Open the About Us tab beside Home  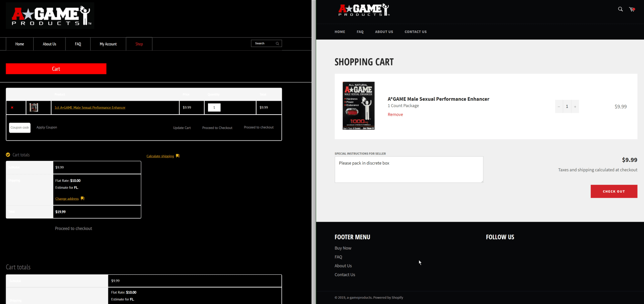pyautogui.click(x=49, y=44)
